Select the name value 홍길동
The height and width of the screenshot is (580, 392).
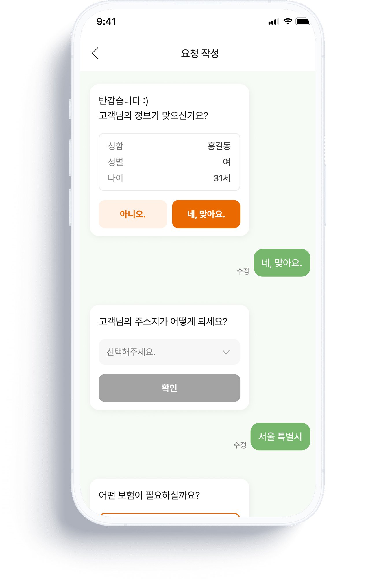tap(219, 146)
